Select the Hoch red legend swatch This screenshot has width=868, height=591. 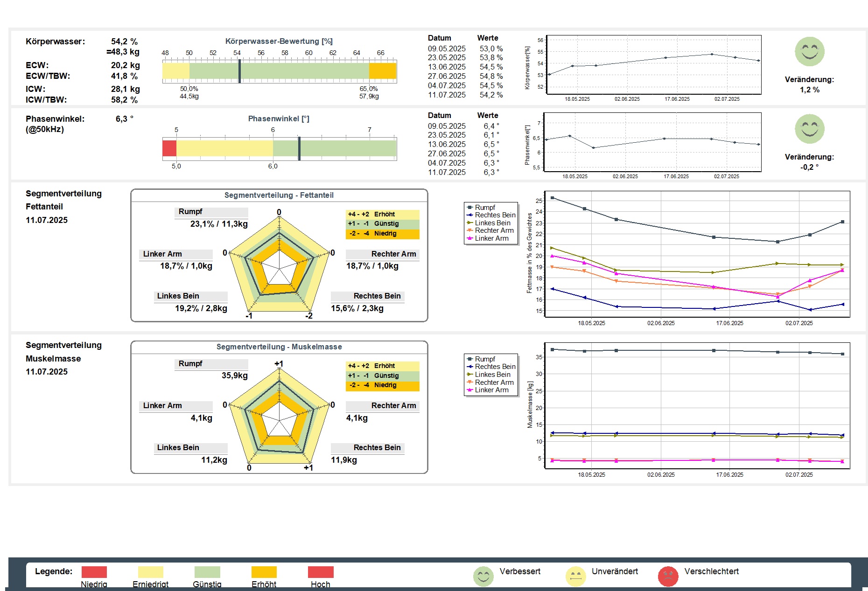[x=321, y=572]
